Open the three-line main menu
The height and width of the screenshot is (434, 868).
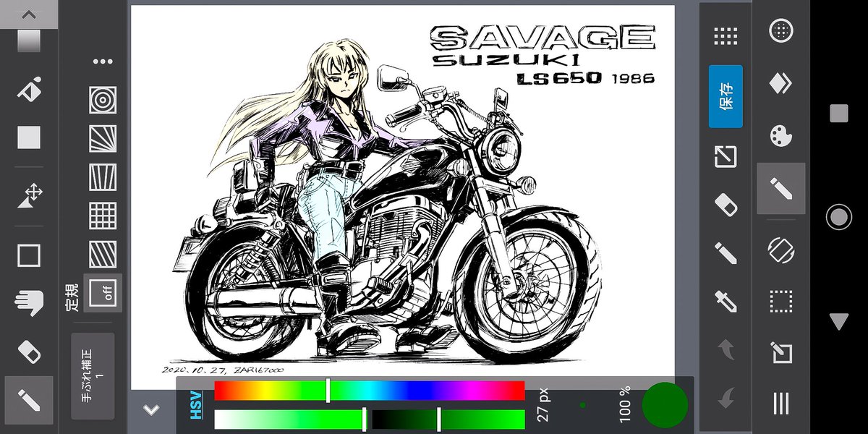[x=781, y=403]
